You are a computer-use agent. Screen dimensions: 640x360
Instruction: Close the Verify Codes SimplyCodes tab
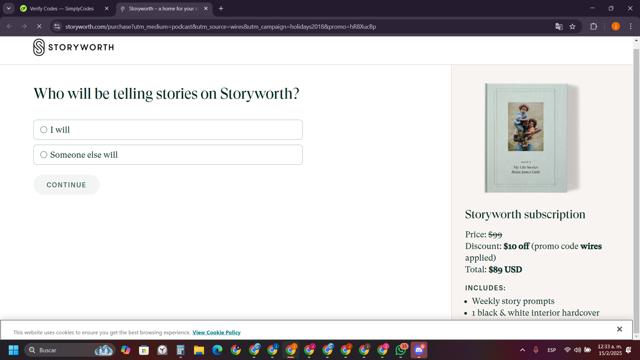107,9
